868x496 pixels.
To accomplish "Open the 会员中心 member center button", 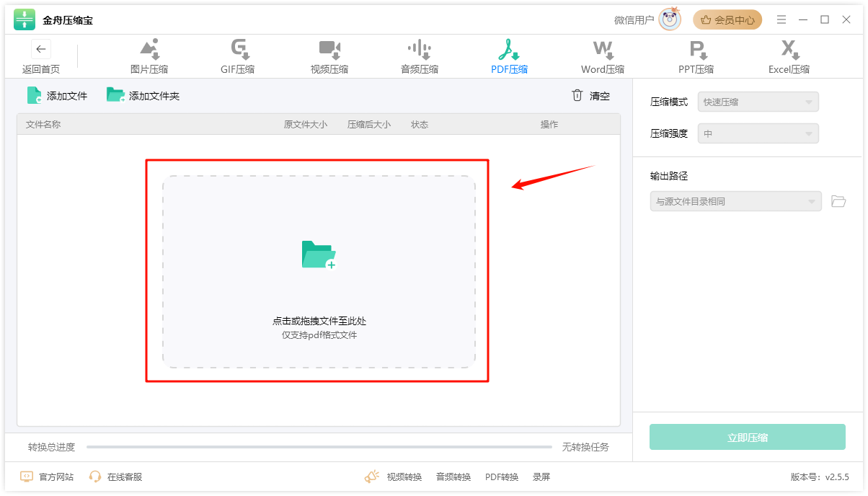I will 727,20.
